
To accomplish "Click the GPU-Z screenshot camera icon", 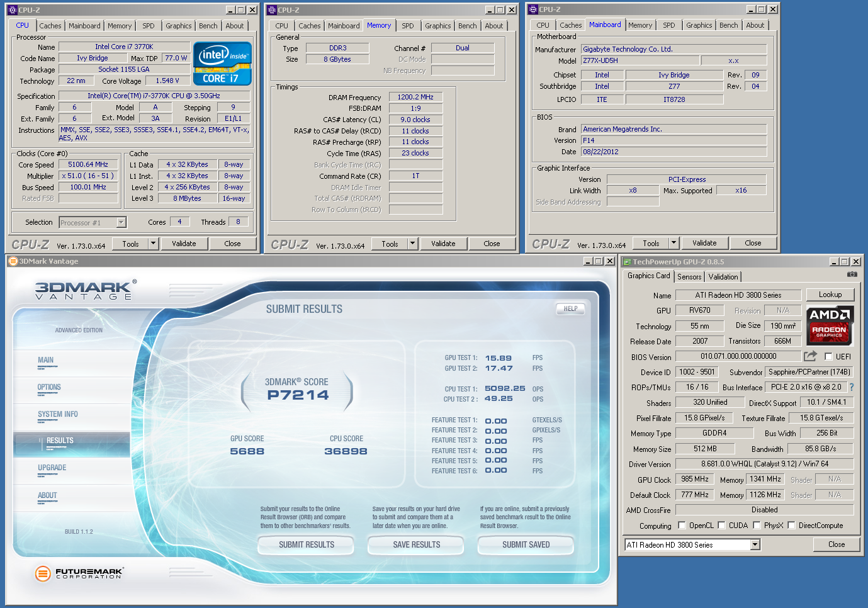I will pos(852,274).
